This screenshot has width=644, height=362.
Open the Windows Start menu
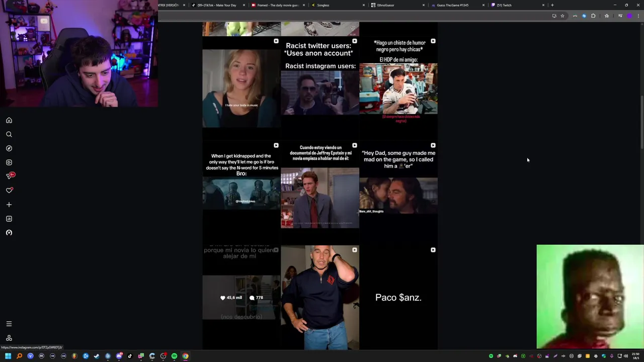point(8,356)
